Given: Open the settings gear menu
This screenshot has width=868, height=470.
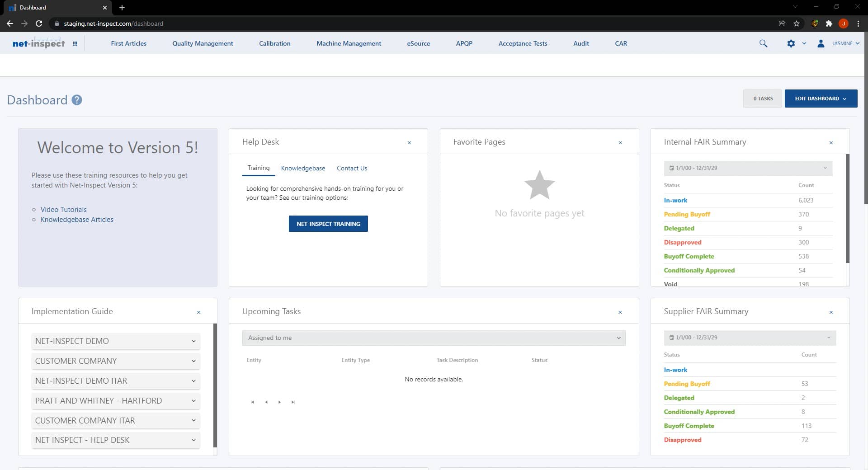Looking at the screenshot, I should pos(791,43).
